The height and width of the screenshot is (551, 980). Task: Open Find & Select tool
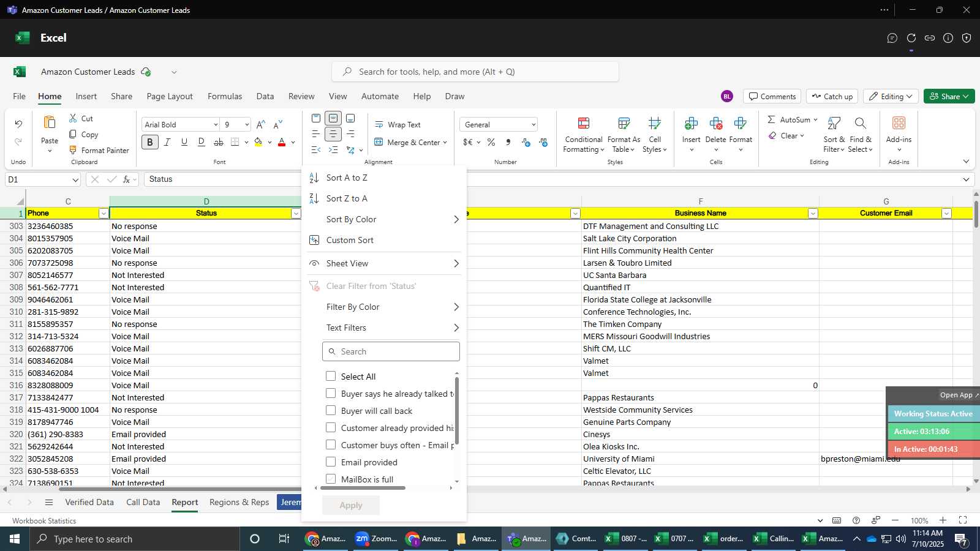pyautogui.click(x=860, y=135)
